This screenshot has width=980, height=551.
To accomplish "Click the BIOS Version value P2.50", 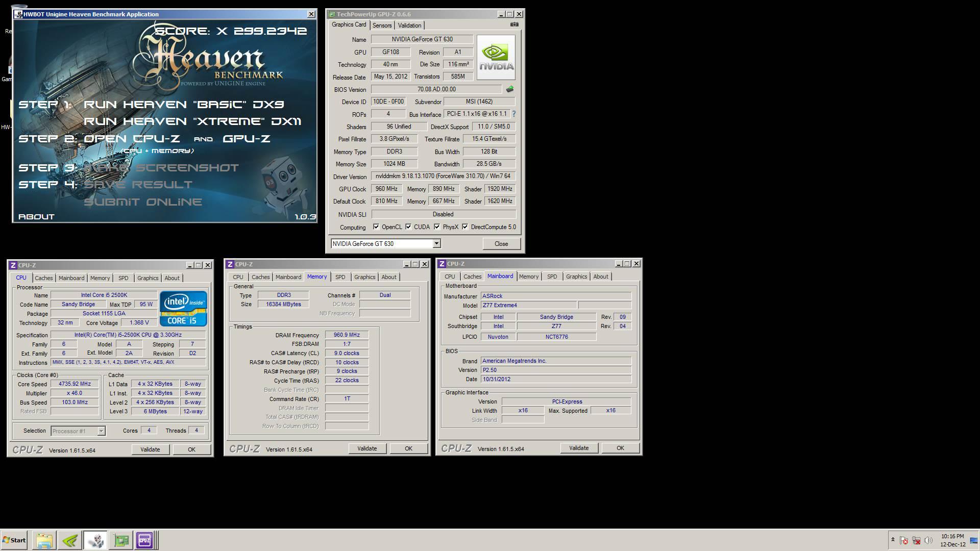I will 556,370.
